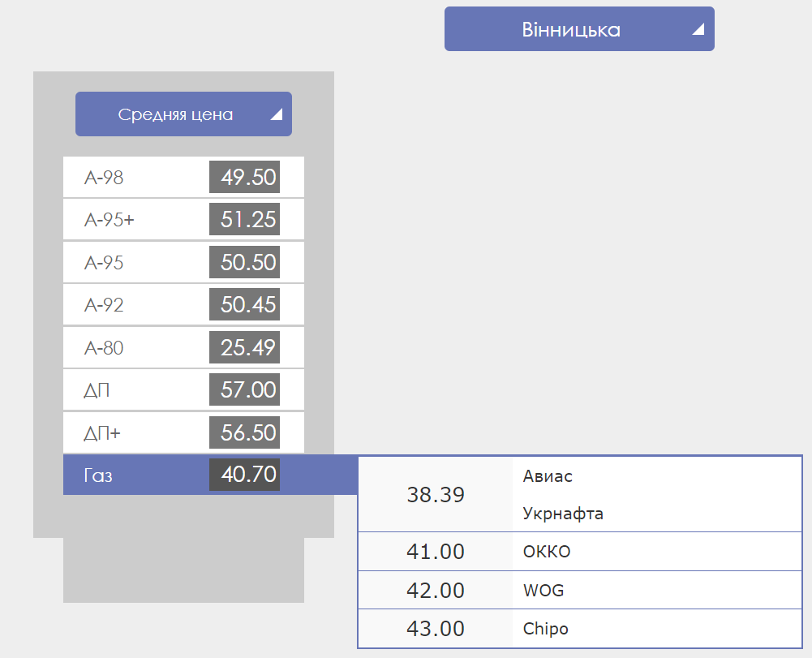Click the 40.70 gas price box

(x=244, y=475)
